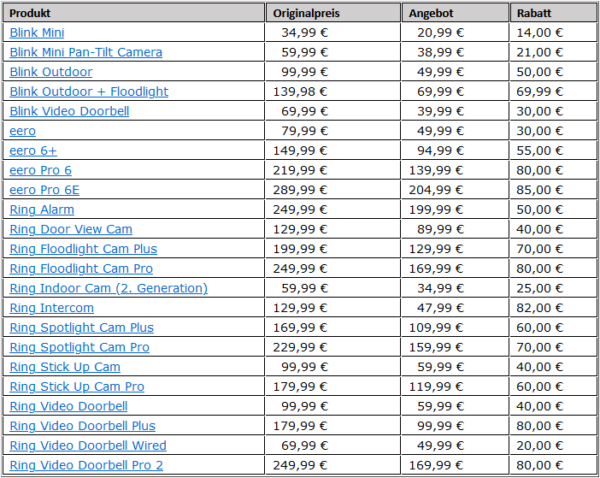Visit the Ring Door View Cam link
The image size is (600, 478).
(x=71, y=229)
